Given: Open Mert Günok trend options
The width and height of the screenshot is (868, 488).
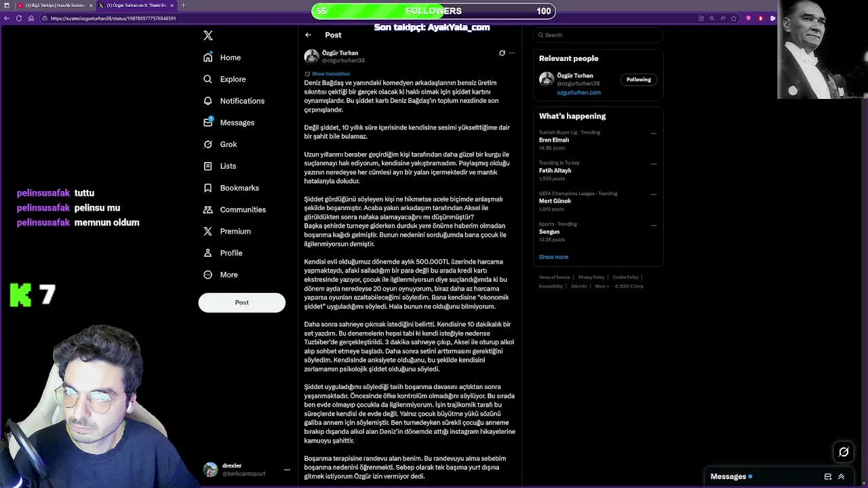Looking at the screenshot, I should 654,195.
